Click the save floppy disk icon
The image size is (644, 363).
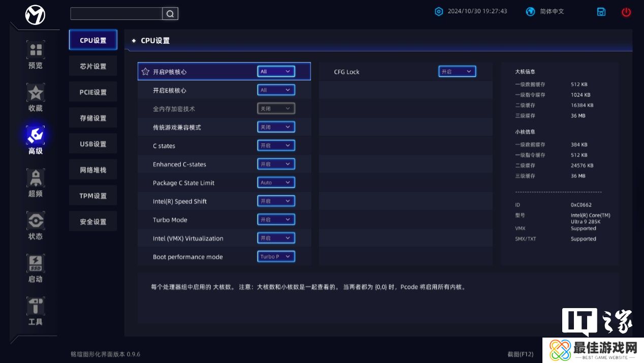tap(601, 12)
